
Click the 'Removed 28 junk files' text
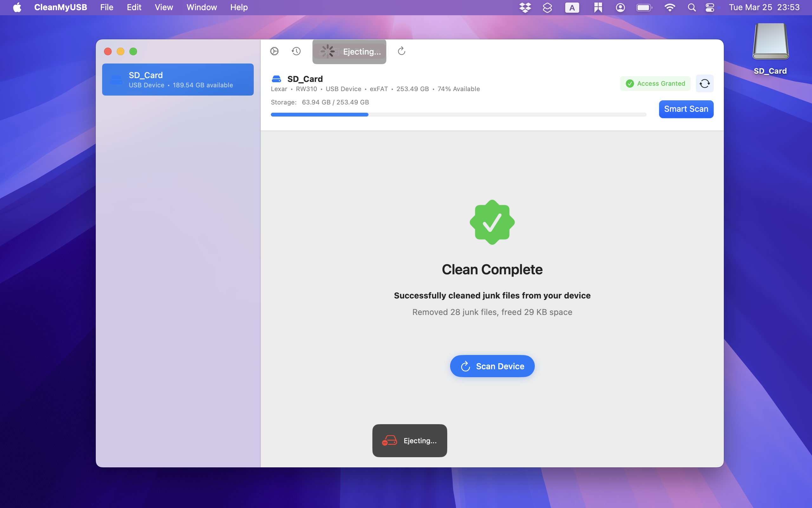click(492, 312)
